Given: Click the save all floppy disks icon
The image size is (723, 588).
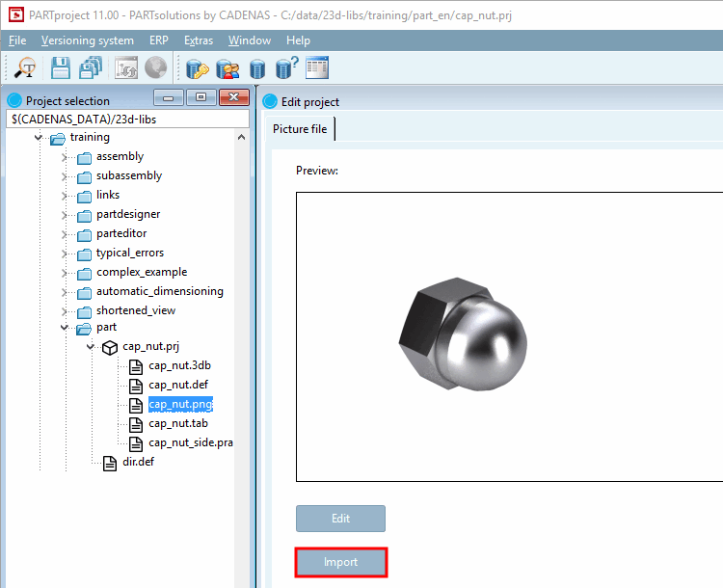Looking at the screenshot, I should click(x=91, y=67).
